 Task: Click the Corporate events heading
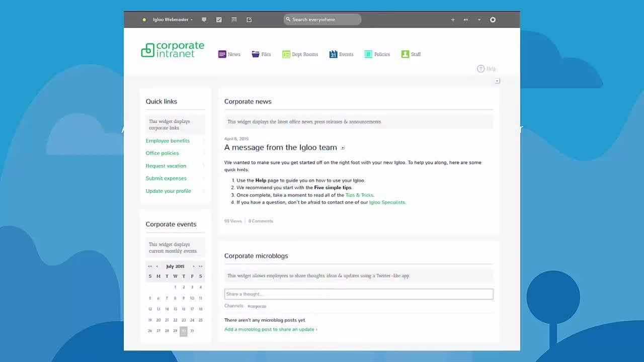(171, 224)
